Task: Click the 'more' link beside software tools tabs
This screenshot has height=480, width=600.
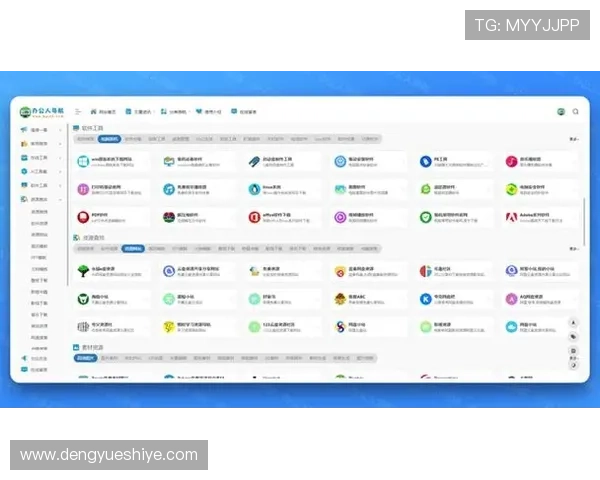Action: click(x=573, y=139)
